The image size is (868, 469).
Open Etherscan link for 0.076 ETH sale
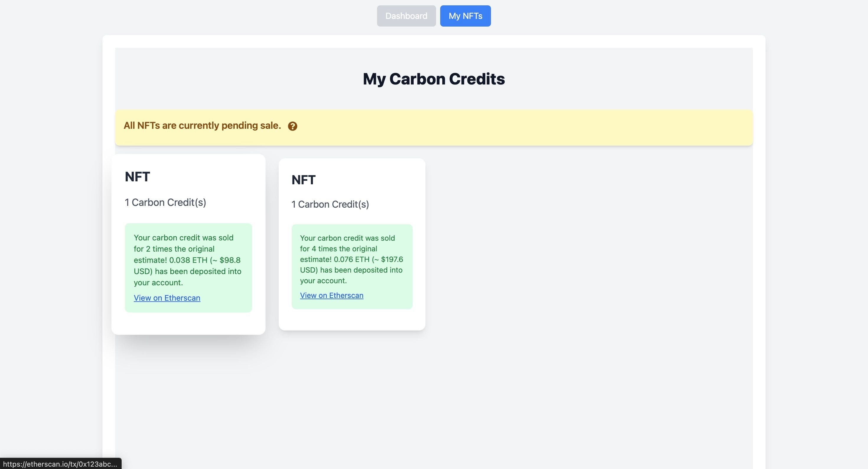click(x=332, y=295)
